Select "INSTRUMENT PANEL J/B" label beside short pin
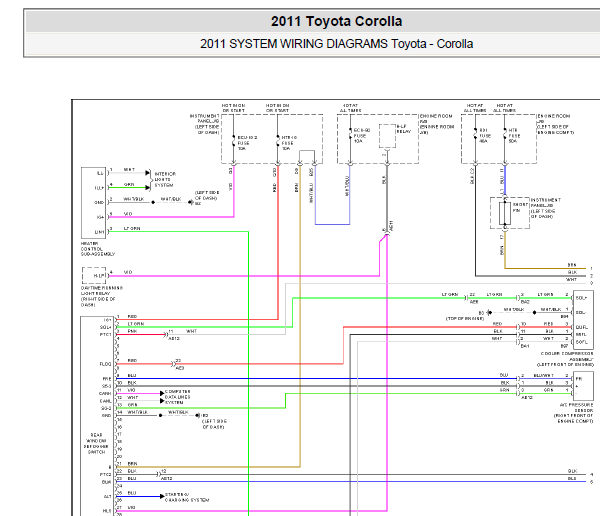The image size is (600, 516). coord(545,208)
